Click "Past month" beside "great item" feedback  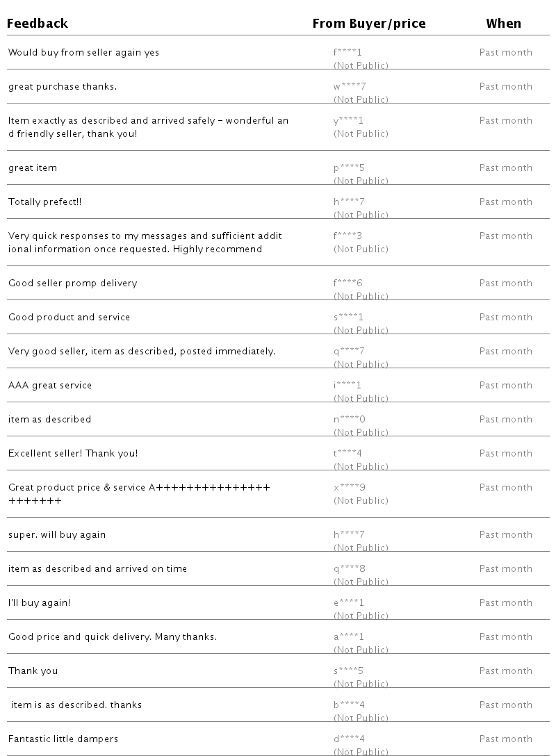pos(505,168)
